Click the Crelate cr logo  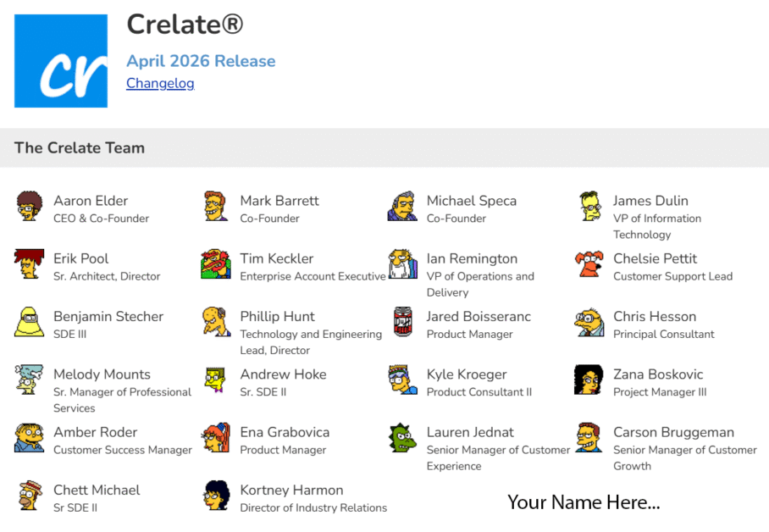coord(61,61)
